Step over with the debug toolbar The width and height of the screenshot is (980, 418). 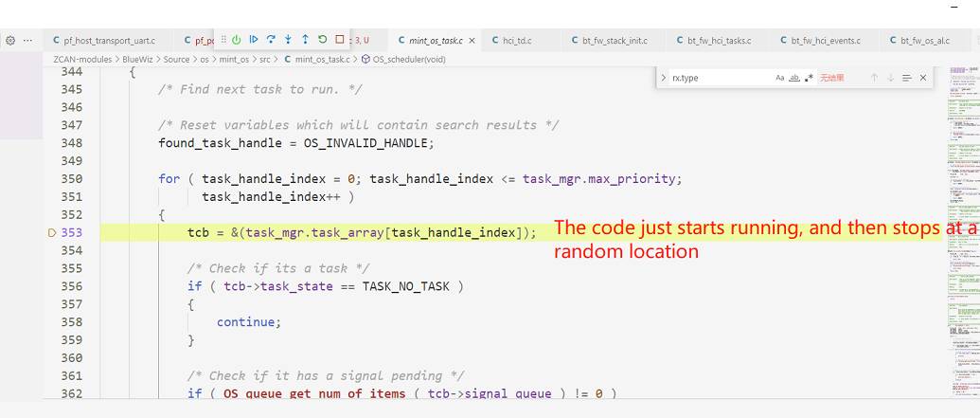271,40
